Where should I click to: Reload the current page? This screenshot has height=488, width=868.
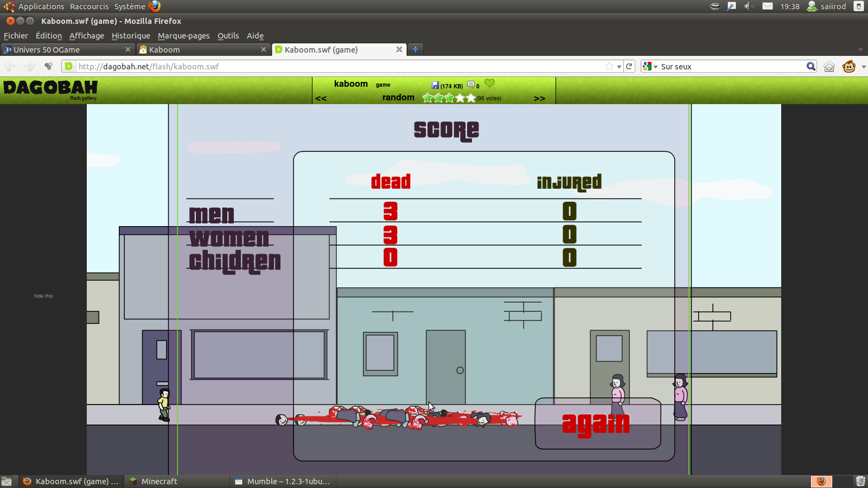629,67
